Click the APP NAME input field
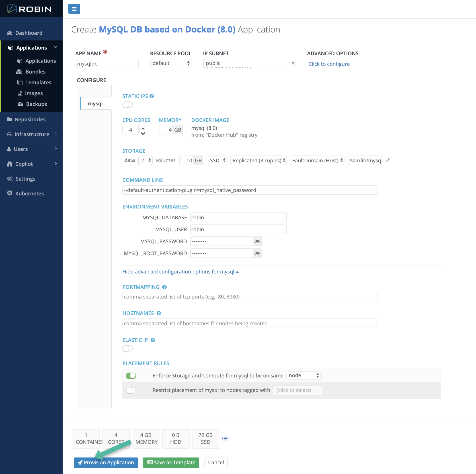 click(107, 64)
